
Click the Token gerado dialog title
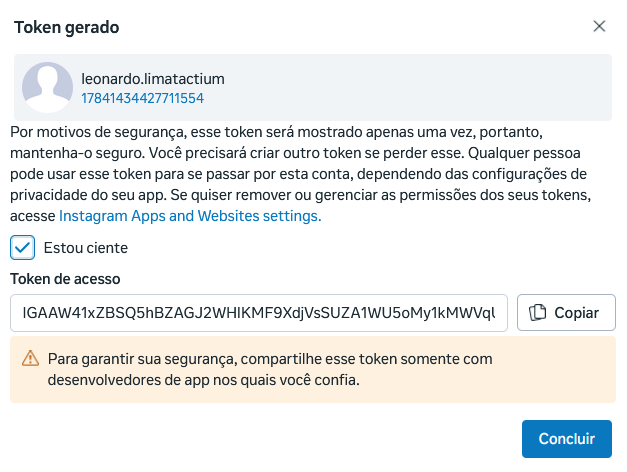pos(66,28)
